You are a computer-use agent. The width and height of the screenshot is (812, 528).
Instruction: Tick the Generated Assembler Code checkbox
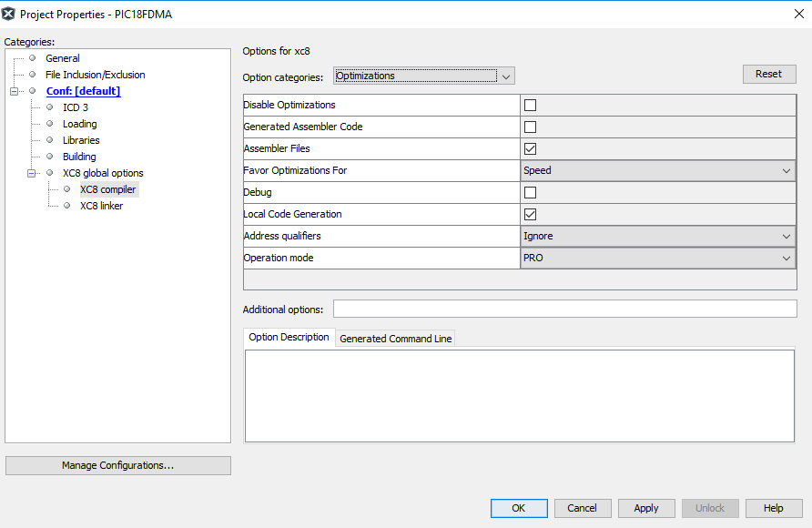click(530, 127)
